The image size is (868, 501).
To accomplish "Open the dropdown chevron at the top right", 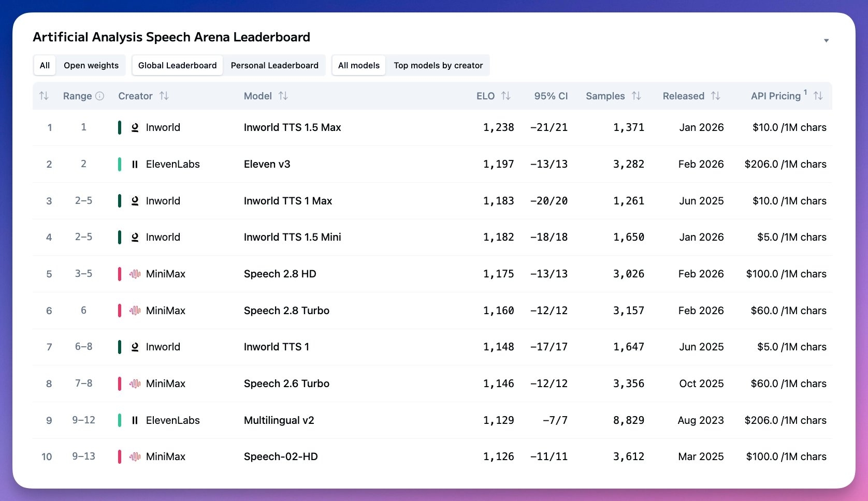I will coord(827,40).
